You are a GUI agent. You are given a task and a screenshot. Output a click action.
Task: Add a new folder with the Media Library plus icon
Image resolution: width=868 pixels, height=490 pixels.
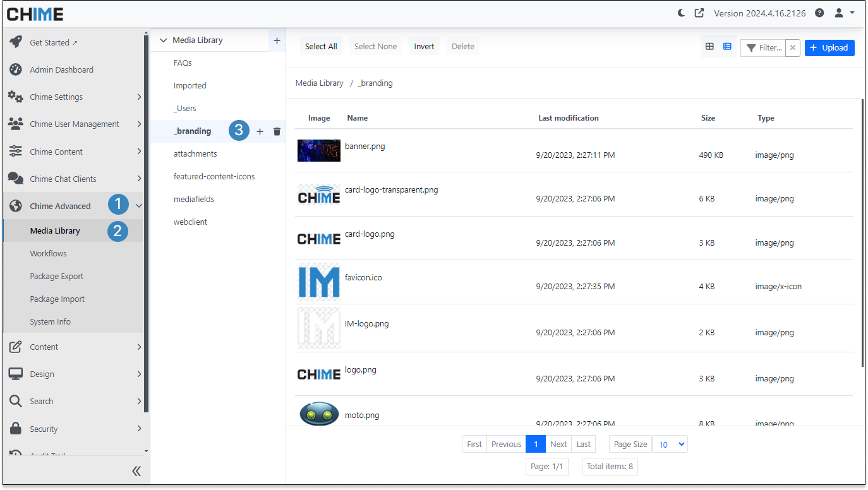click(277, 40)
